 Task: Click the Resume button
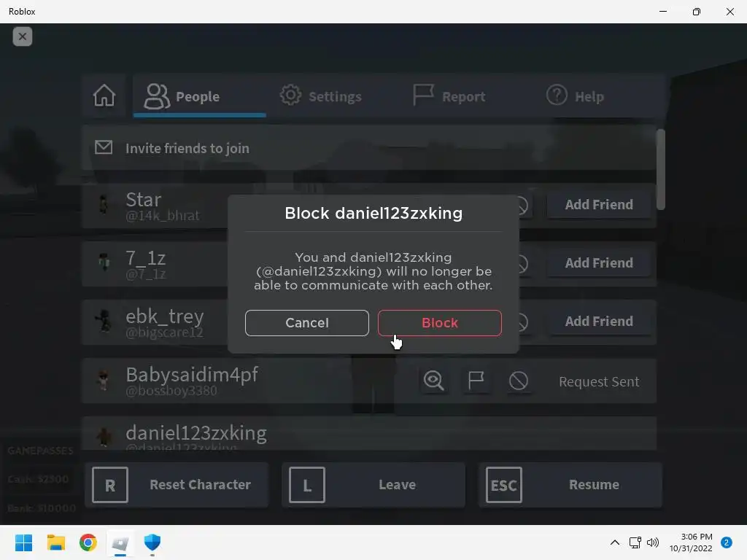point(570,485)
